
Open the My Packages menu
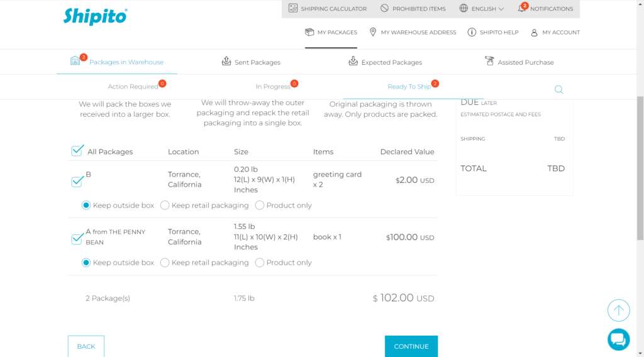pyautogui.click(x=331, y=32)
